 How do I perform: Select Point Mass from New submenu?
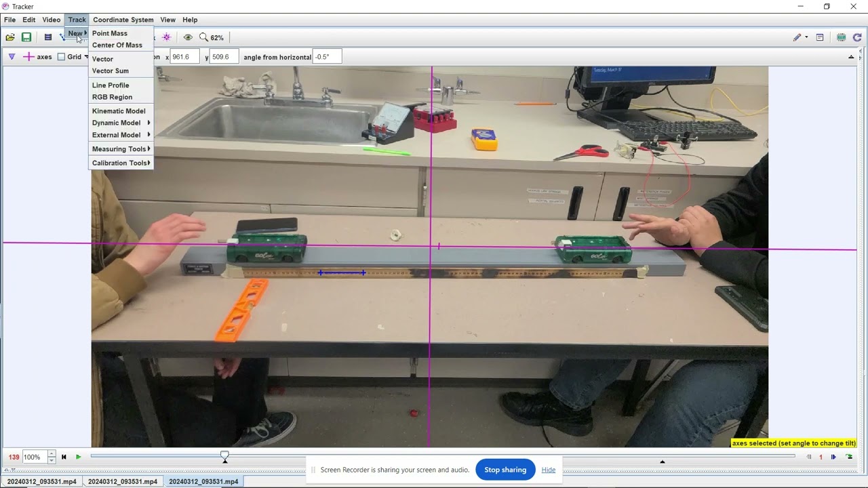click(121, 33)
